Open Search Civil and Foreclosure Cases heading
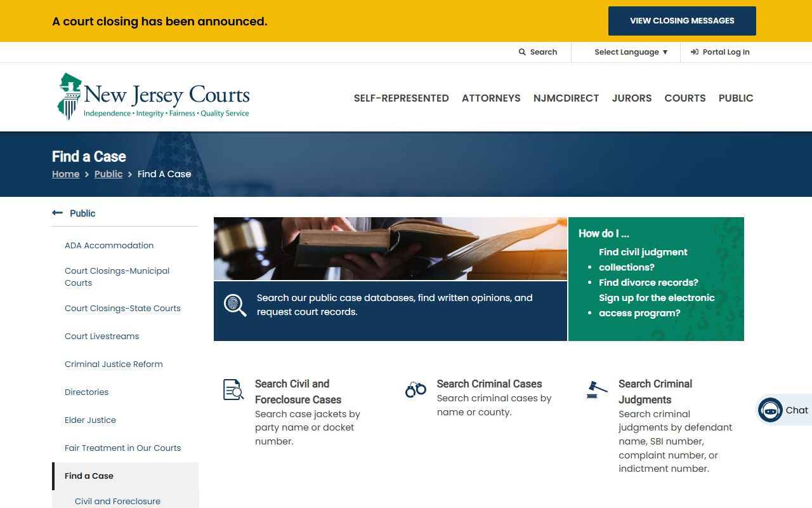Image resolution: width=812 pixels, height=508 pixels. click(298, 391)
